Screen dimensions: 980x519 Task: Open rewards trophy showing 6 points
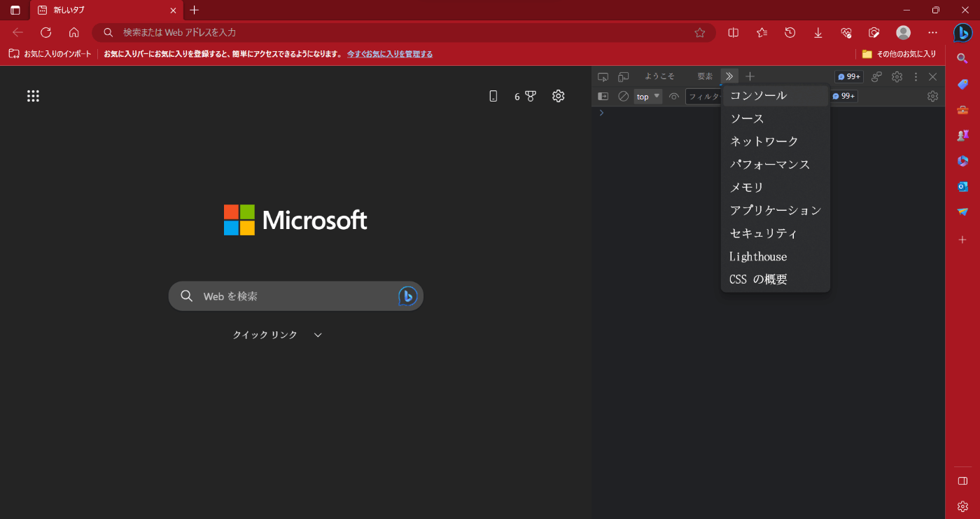coord(525,97)
